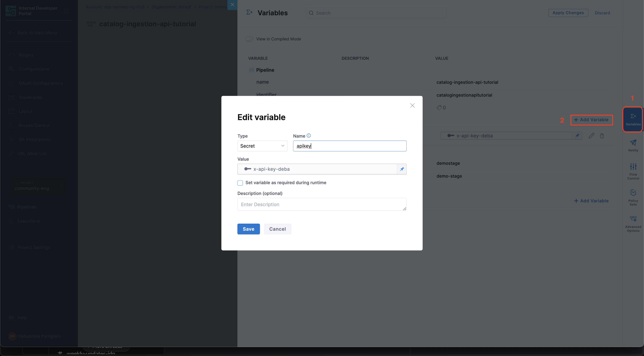Collapse the Pipeline variables group

252,70
